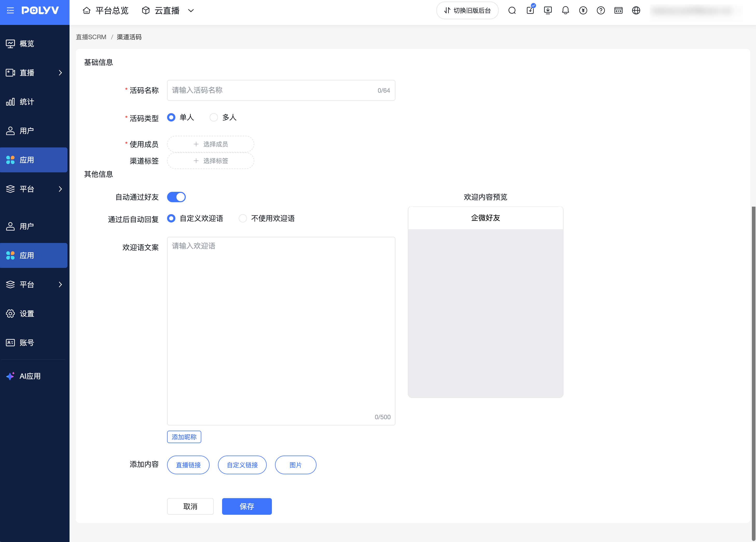Add a 直播链接 to the content
Viewport: 756px width, 542px height.
[x=188, y=465]
